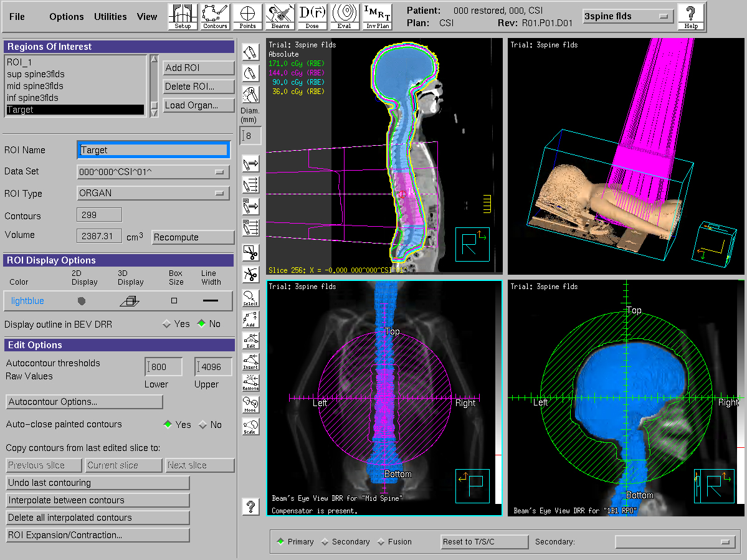Click the Add ROI button
747x560 pixels.
[x=199, y=68]
